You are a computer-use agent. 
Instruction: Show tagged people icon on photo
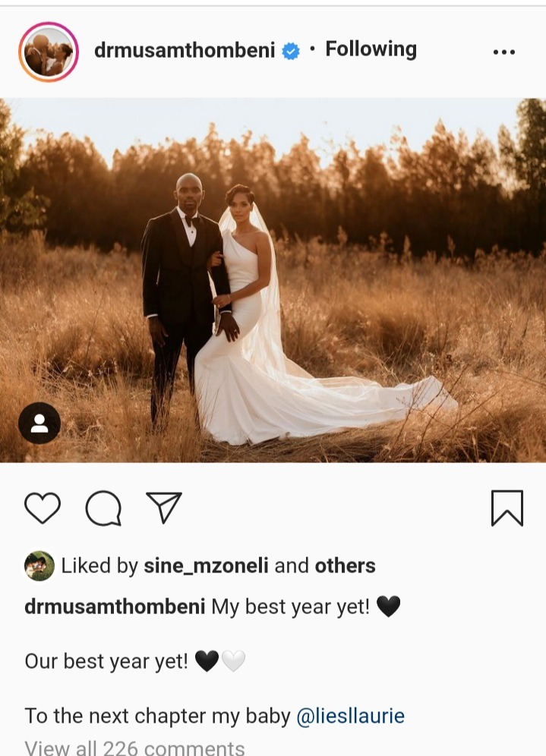click(39, 424)
